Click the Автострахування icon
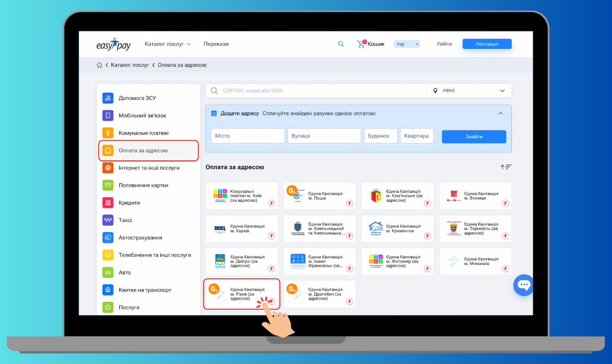The image size is (612, 364). tap(107, 237)
